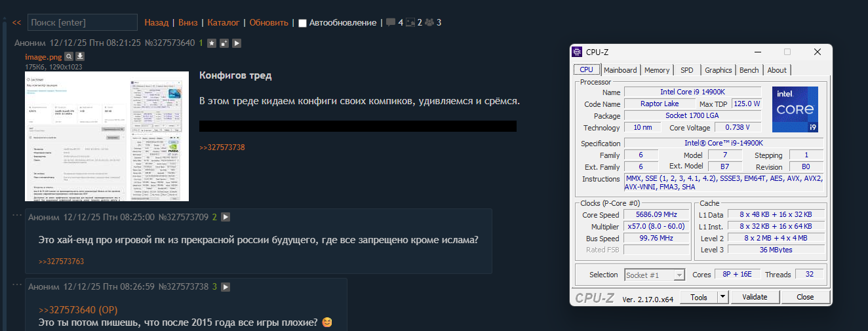Click the Вниз link
868x331 pixels.
click(188, 22)
